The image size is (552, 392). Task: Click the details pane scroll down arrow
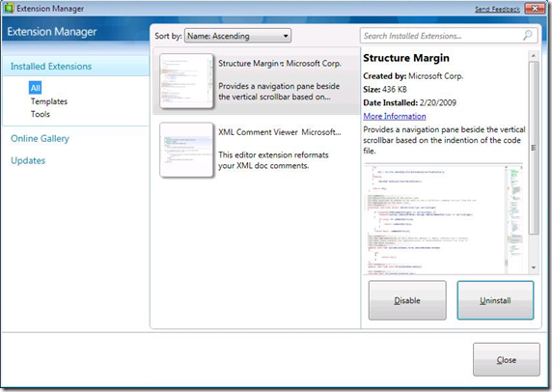tap(534, 267)
